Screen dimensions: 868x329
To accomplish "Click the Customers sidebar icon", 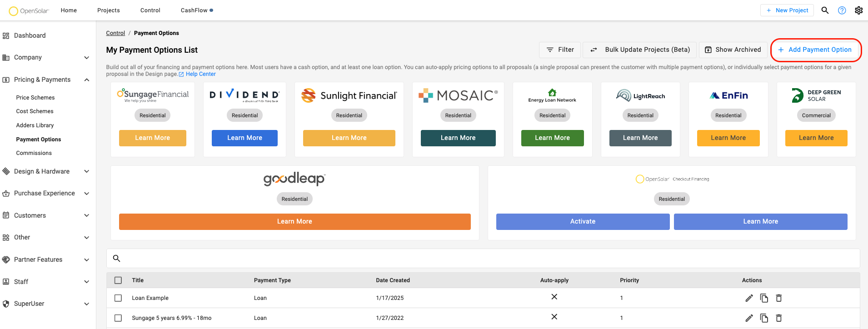I will click(6, 215).
